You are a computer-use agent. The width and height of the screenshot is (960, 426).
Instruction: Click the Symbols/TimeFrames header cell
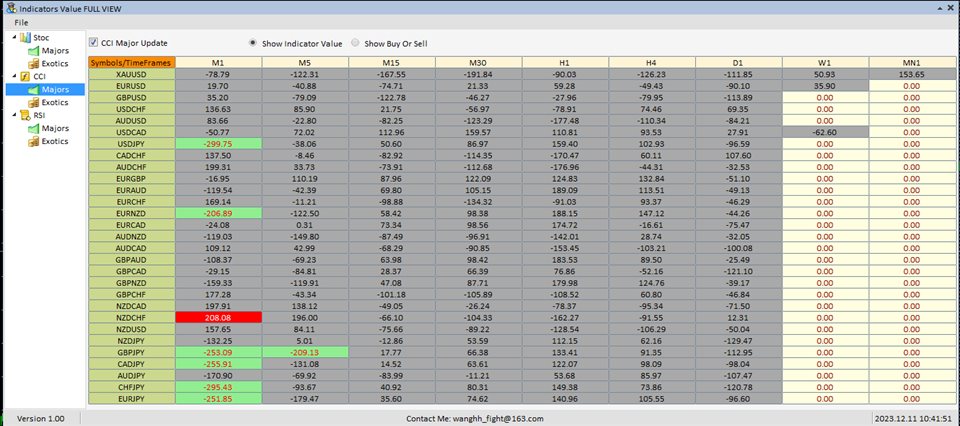[x=132, y=62]
